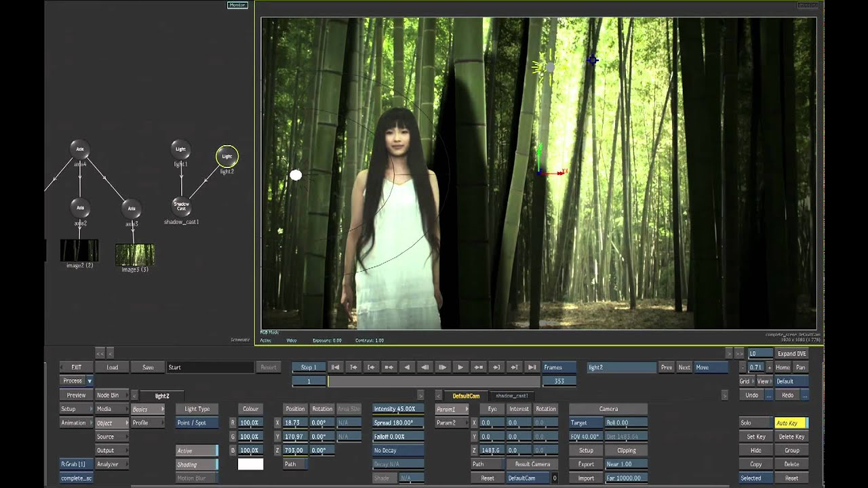Open the Media menu
The image size is (868, 488).
click(112, 409)
